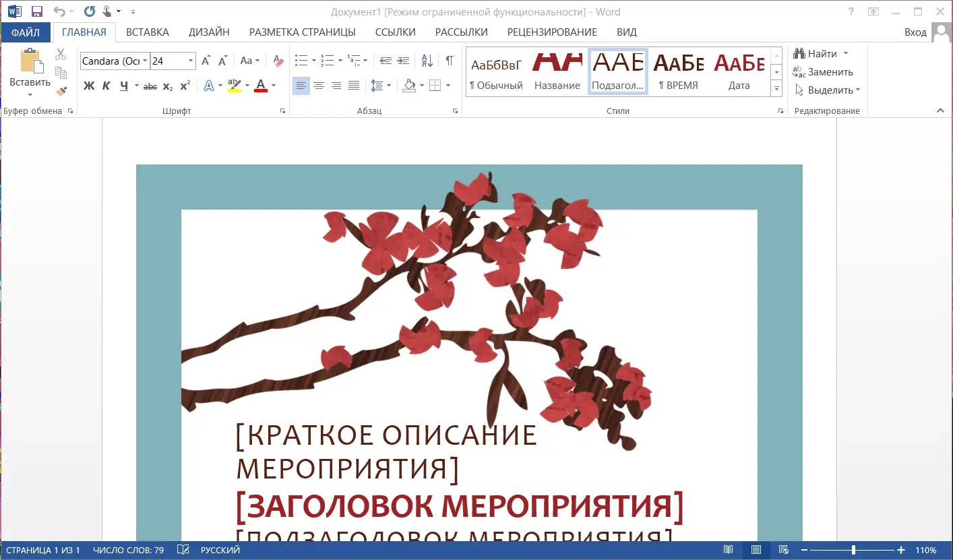The image size is (953, 560).
Task: Enable strikethrough formatting
Action: tap(150, 86)
